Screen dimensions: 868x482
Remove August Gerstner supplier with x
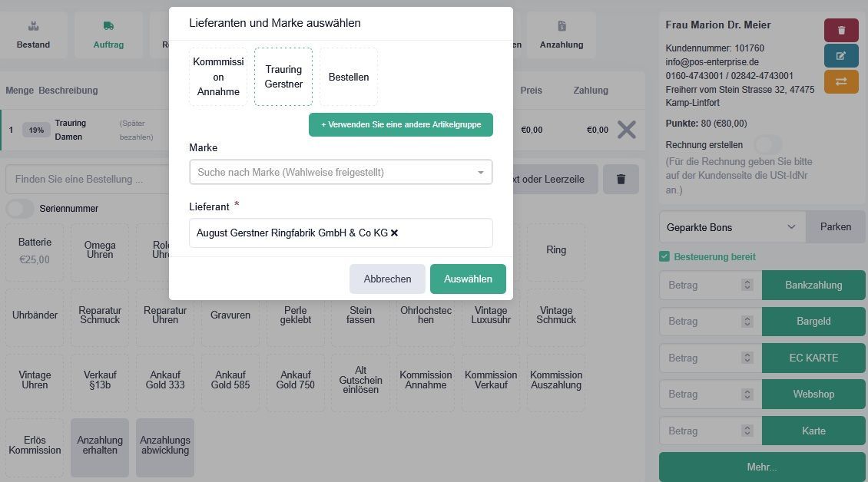pyautogui.click(x=394, y=233)
